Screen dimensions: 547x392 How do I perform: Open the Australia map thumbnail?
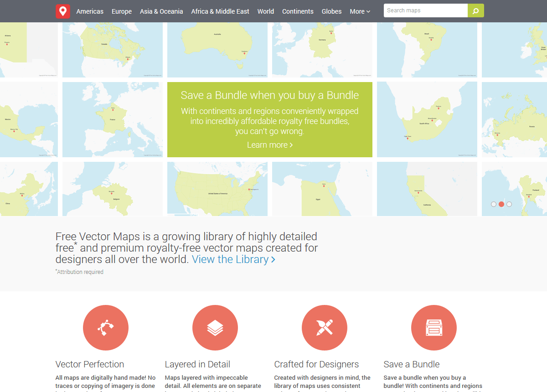[x=217, y=50]
